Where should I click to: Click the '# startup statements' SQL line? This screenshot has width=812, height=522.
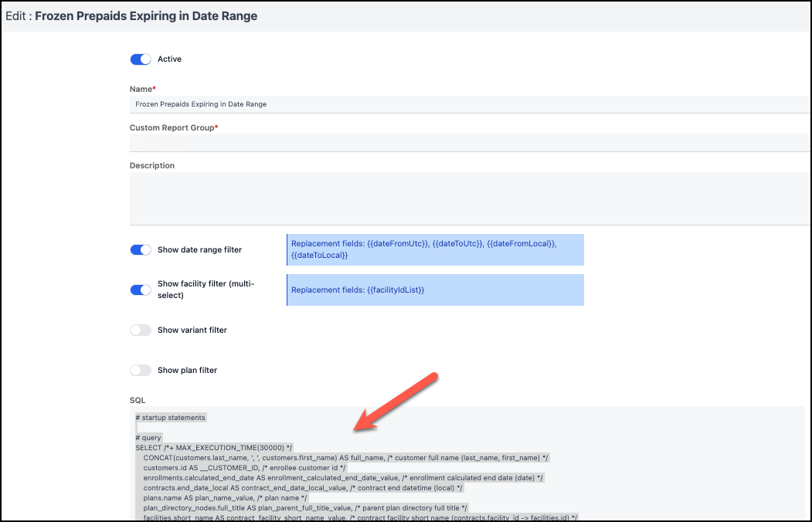[x=171, y=418]
